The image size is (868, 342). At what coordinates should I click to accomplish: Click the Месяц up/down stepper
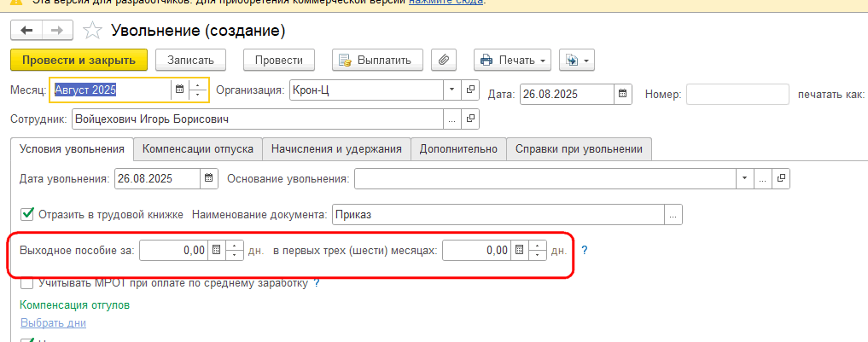[198, 90]
